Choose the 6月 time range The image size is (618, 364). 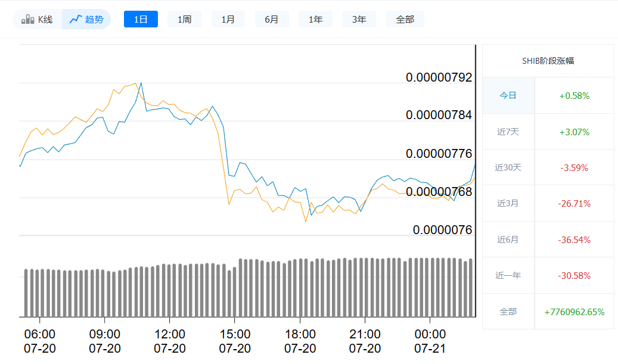[x=272, y=20]
